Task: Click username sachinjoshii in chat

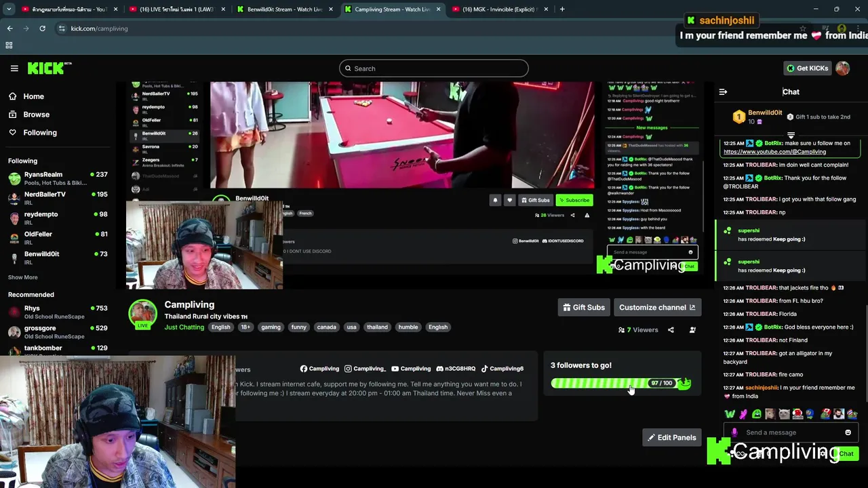Action: click(762, 388)
